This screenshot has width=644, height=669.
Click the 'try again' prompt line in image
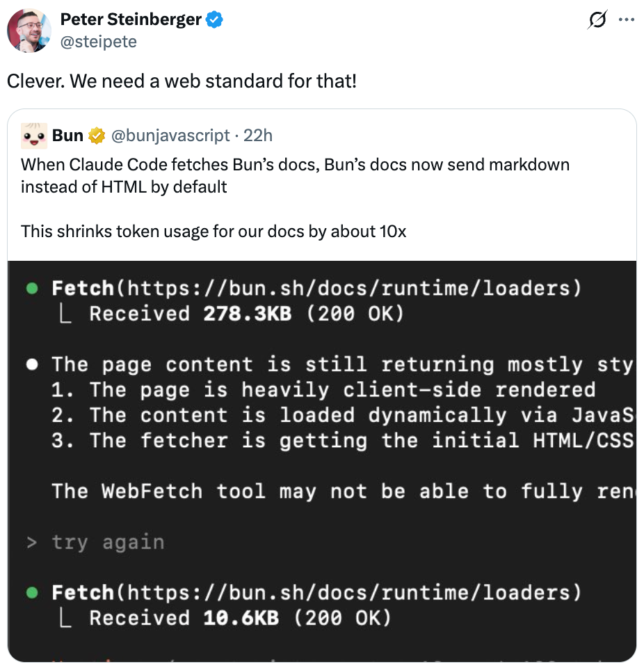click(108, 542)
